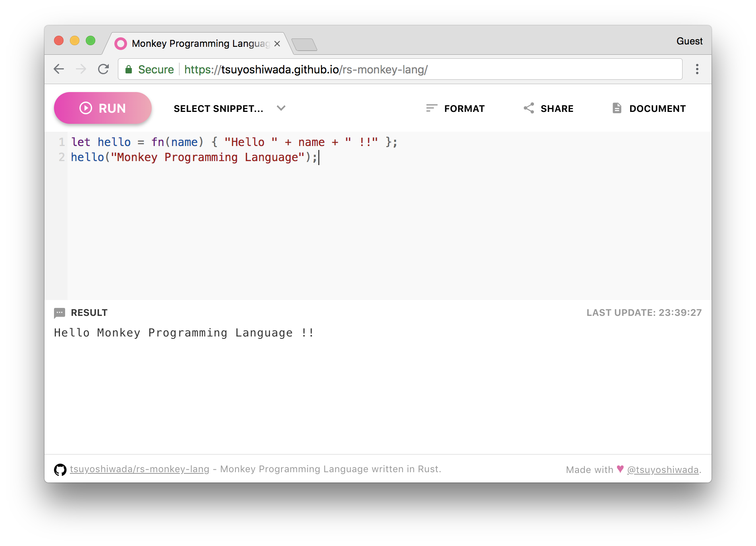This screenshot has width=756, height=546.
Task: Click line number 2 in the gutter
Action: pyautogui.click(x=62, y=157)
